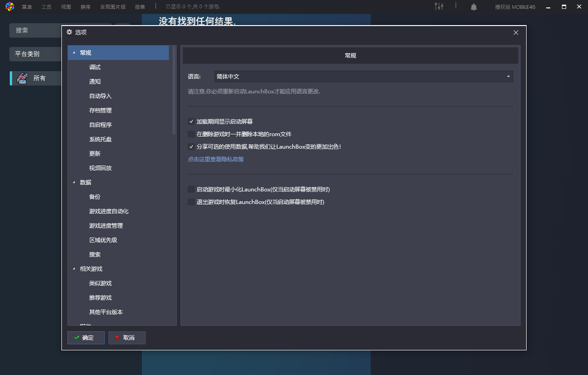Open the 徽章 menu
This screenshot has width=588, height=375.
140,7
